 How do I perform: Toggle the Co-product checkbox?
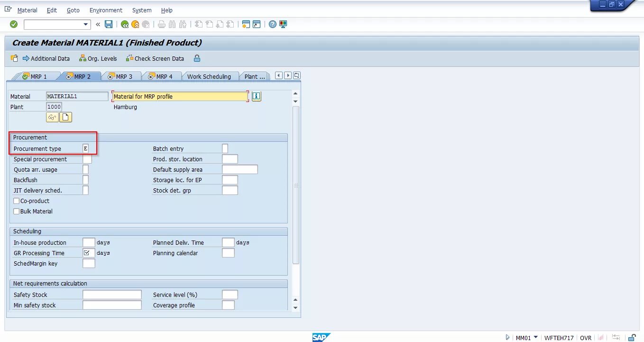coord(17,201)
